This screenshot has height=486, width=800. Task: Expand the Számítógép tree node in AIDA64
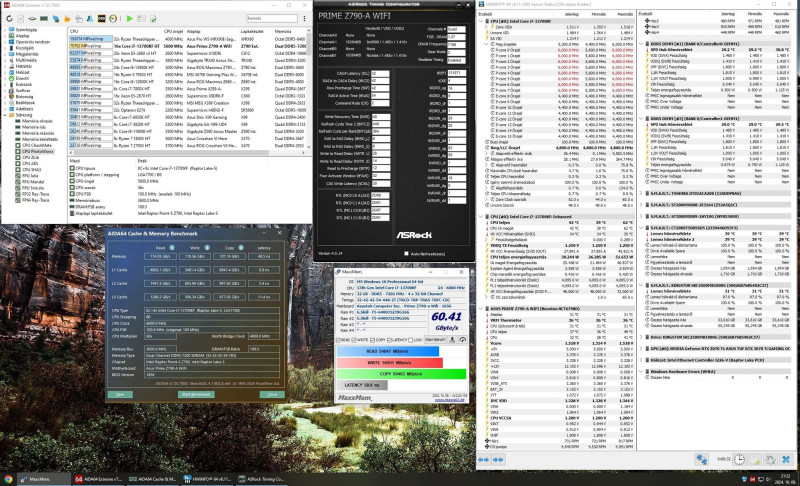coord(5,30)
